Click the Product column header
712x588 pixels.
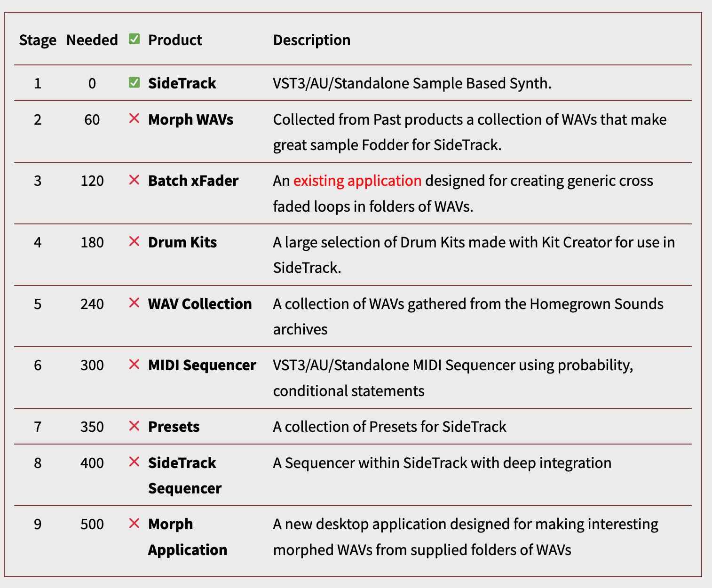(175, 40)
